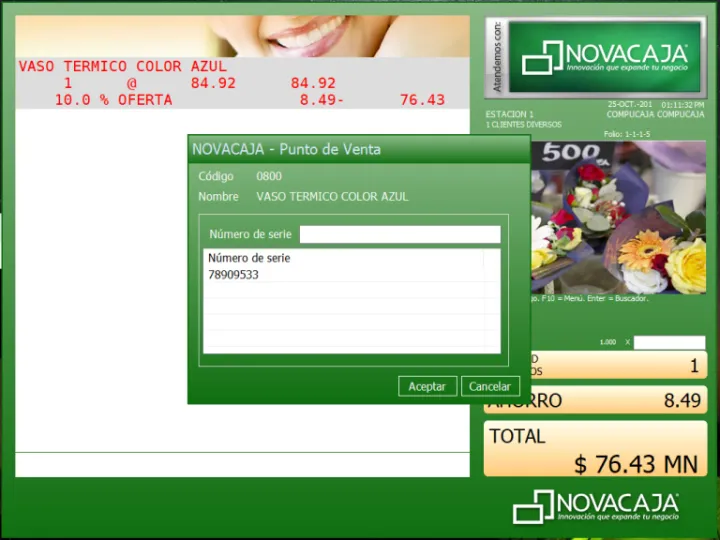Image resolution: width=720 pixels, height=540 pixels.
Task: Click the 76.43 line total in the ticket
Action: [422, 100]
